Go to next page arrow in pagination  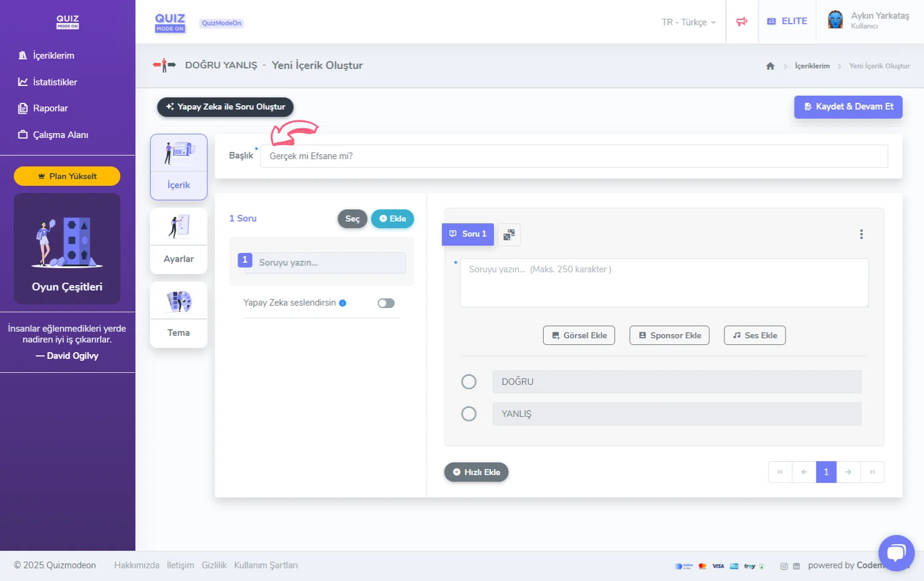[848, 472]
